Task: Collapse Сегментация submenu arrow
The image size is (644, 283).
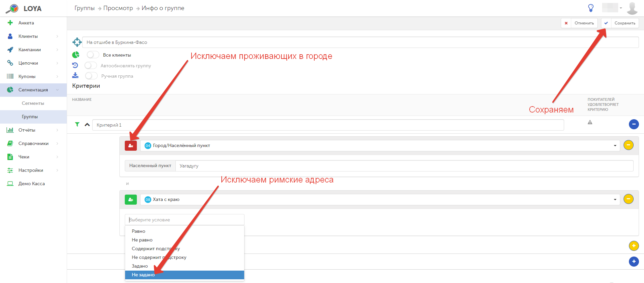Action: click(57, 90)
